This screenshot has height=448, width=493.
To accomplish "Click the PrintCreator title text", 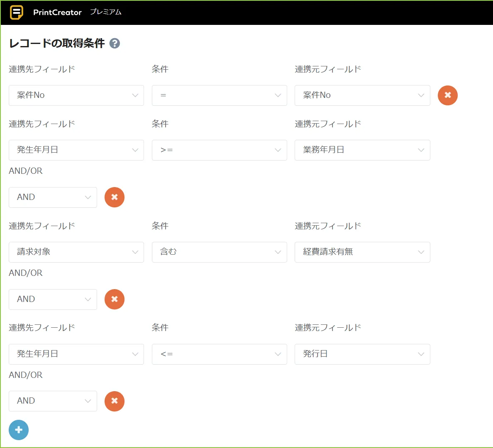I will click(x=57, y=12).
